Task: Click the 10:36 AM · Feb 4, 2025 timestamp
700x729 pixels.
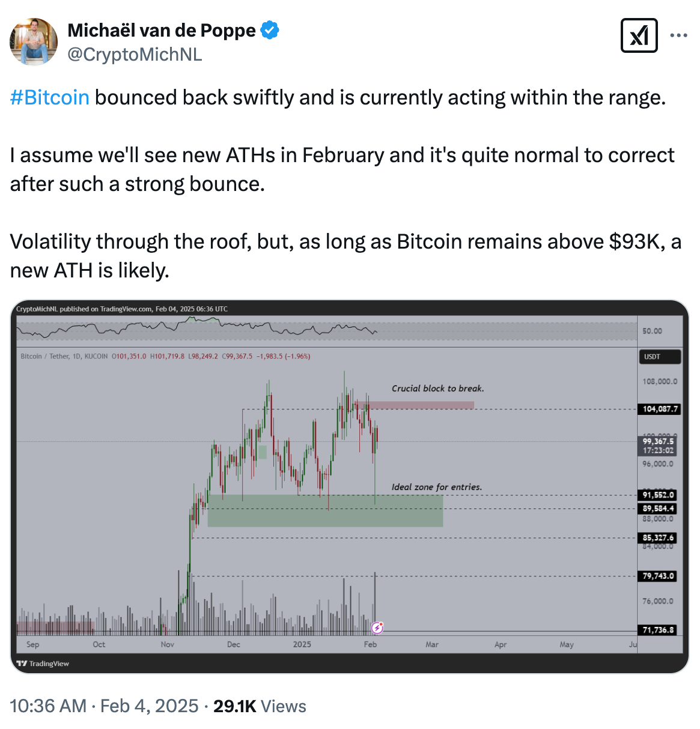Action: (x=104, y=706)
